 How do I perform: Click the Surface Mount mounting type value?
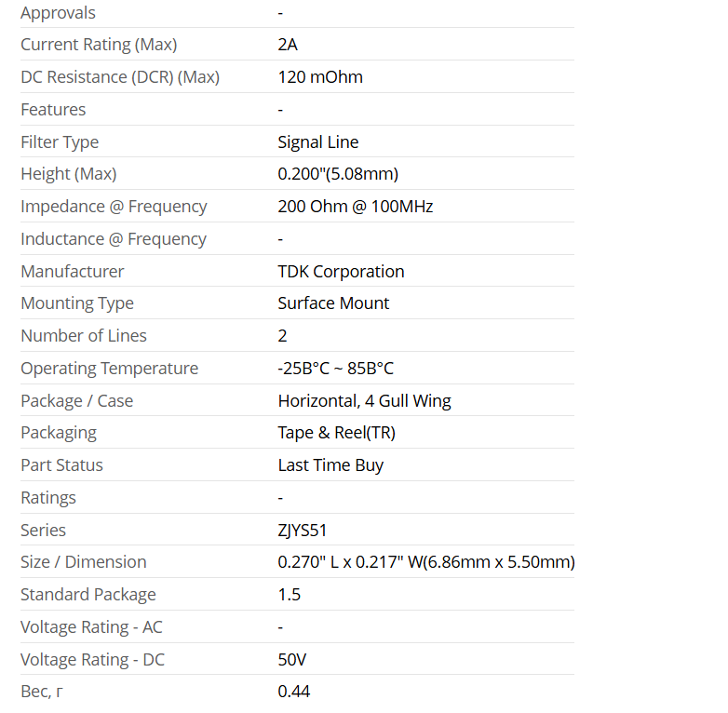pos(333,303)
